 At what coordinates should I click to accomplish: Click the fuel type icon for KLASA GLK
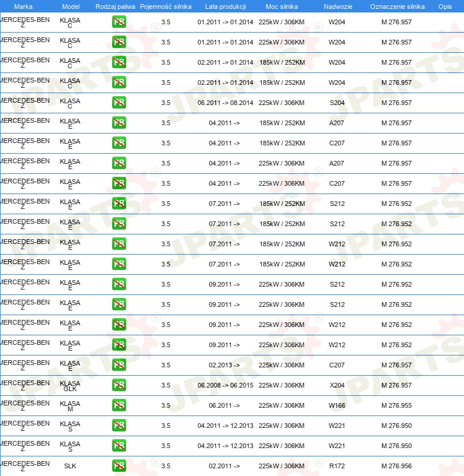(119, 385)
